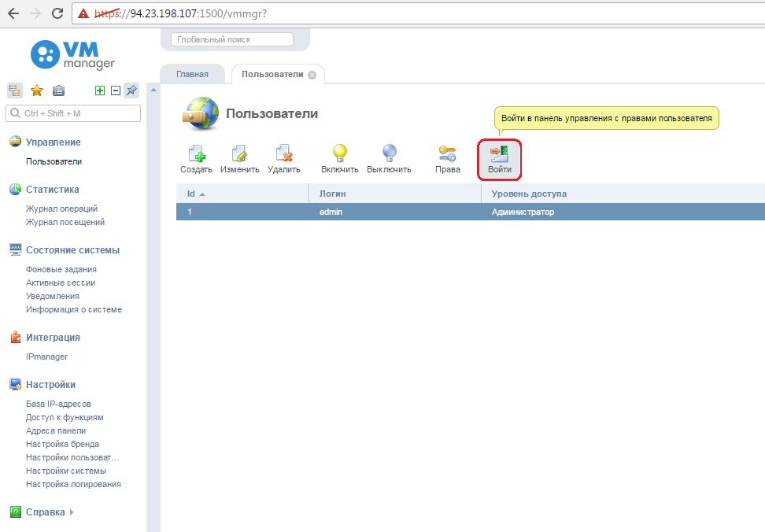Screen dimensions: 765x532
Task: Show the menu tree view icon
Action: pos(15,91)
